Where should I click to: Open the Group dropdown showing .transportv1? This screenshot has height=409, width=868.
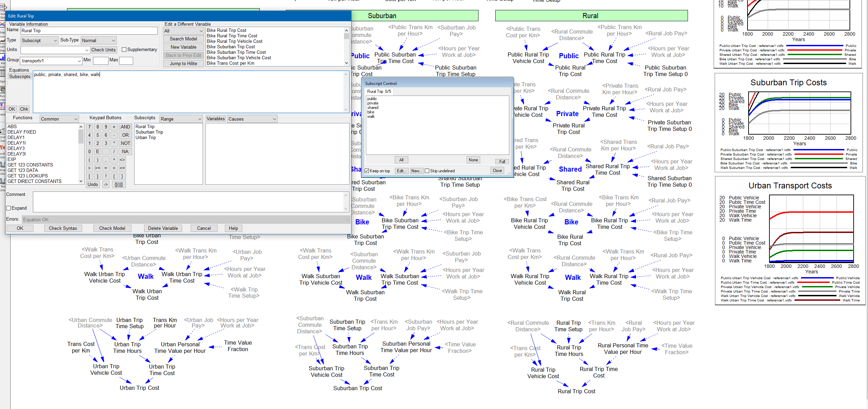pos(51,61)
